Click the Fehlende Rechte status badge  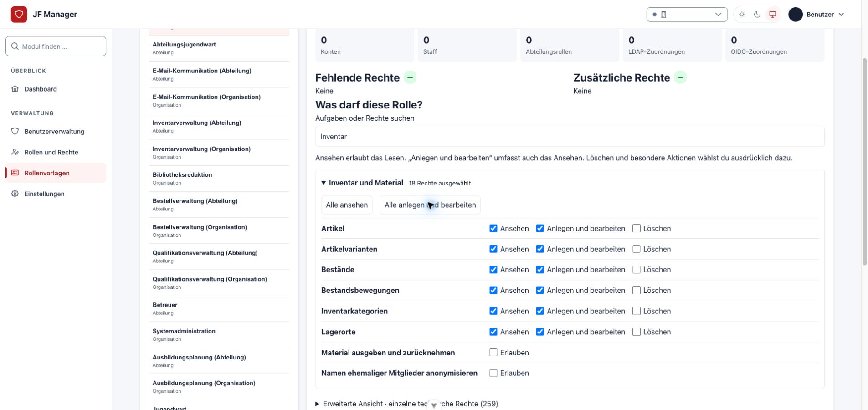410,77
